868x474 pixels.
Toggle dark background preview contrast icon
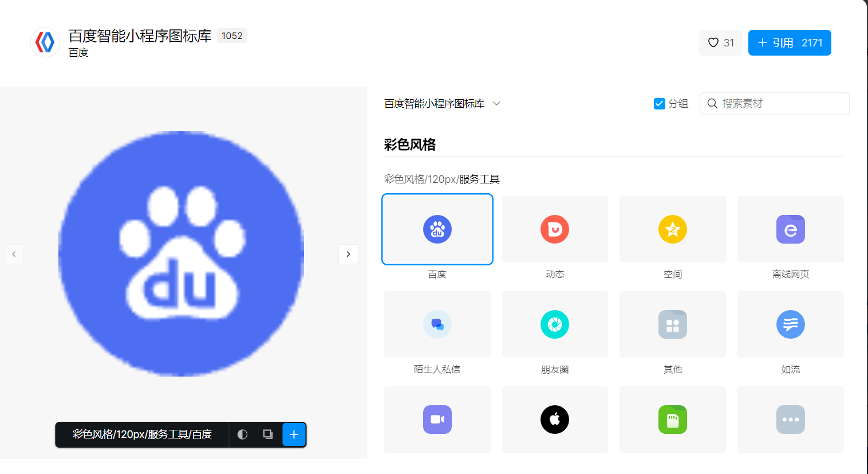point(242,434)
